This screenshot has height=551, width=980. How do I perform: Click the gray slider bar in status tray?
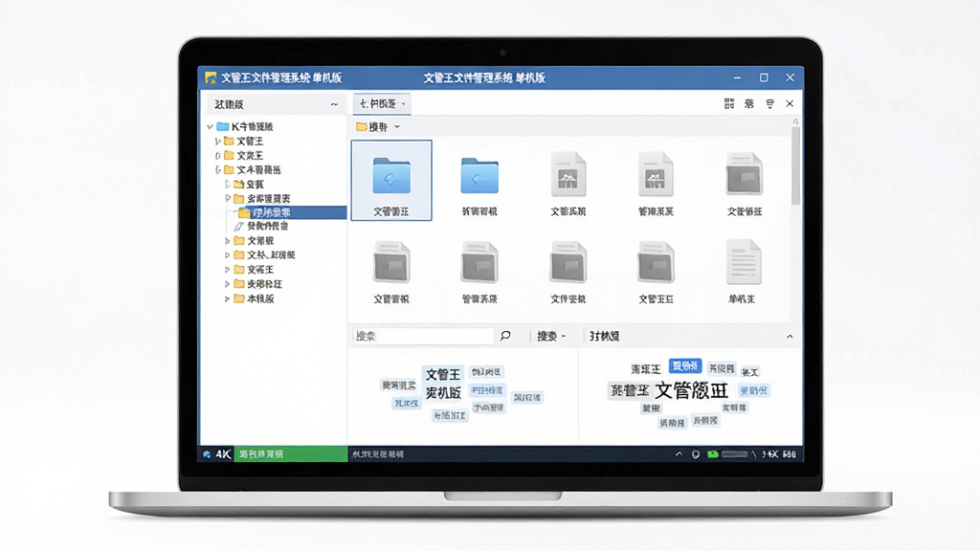(734, 454)
